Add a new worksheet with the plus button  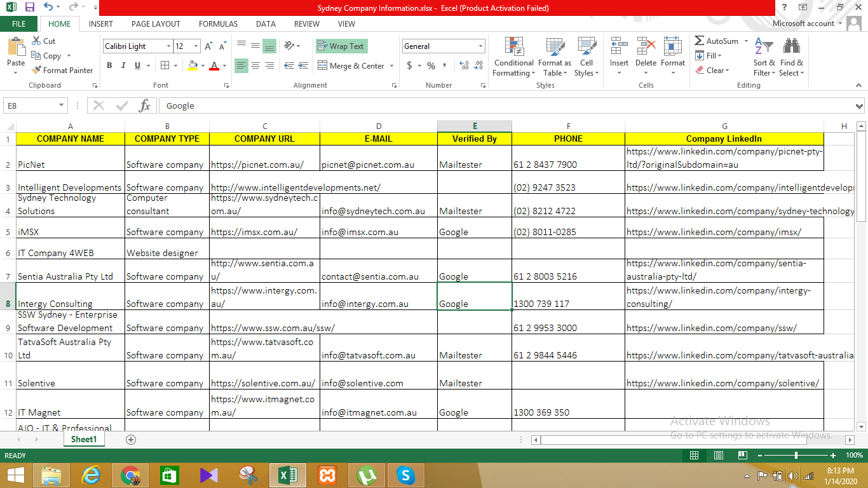(130, 438)
